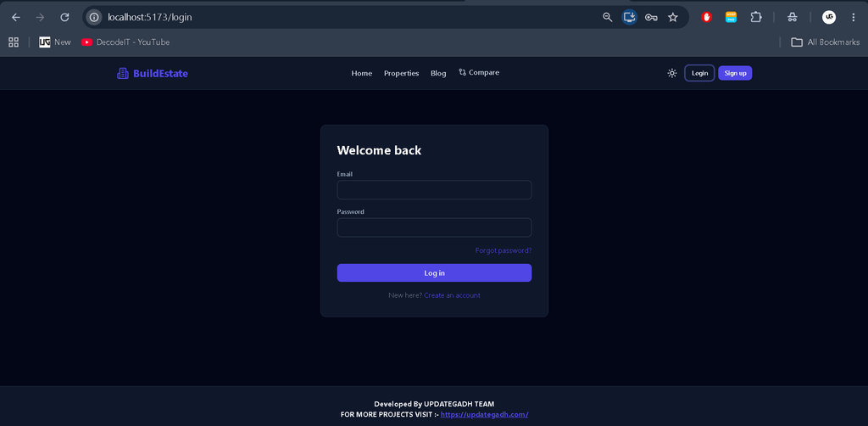Open the Extensions puzzle icon

pyautogui.click(x=755, y=17)
